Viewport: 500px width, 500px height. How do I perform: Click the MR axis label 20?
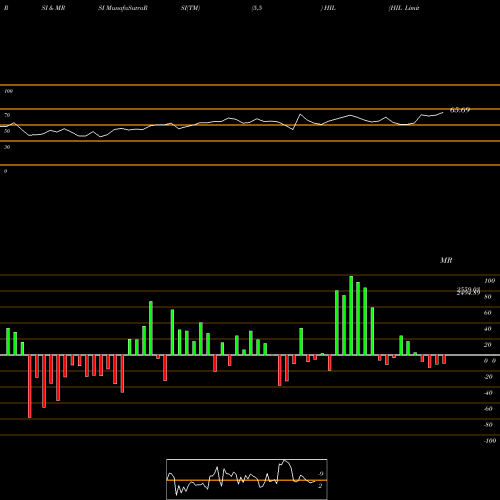pos(488,345)
